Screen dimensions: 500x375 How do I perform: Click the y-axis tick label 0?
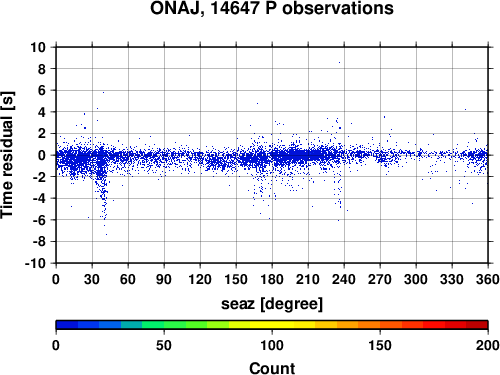42,155
